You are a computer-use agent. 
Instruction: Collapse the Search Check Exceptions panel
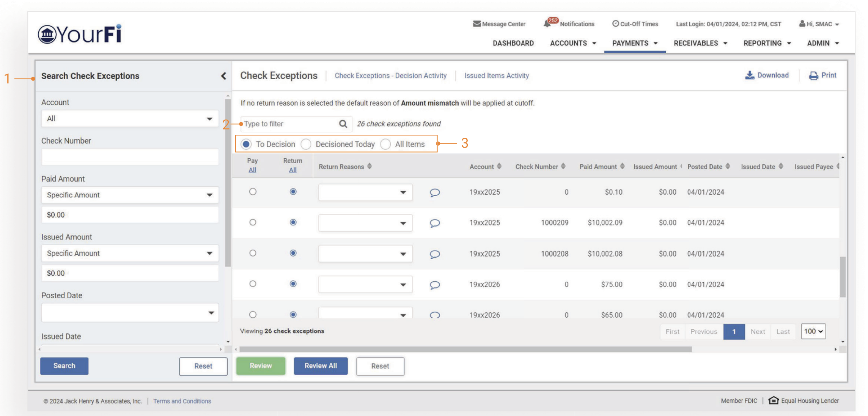click(x=223, y=76)
